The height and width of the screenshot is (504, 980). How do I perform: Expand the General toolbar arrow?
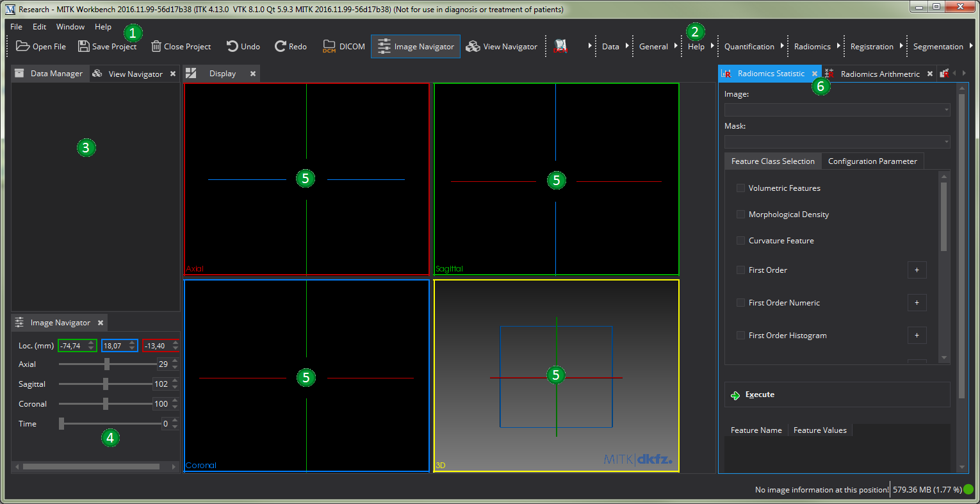pyautogui.click(x=675, y=46)
